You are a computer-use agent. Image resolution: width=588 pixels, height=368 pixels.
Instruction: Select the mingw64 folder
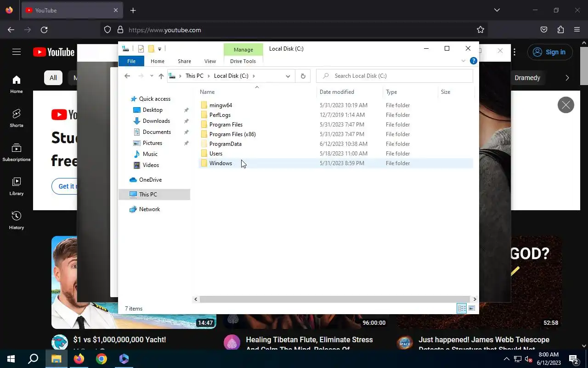coord(220,105)
